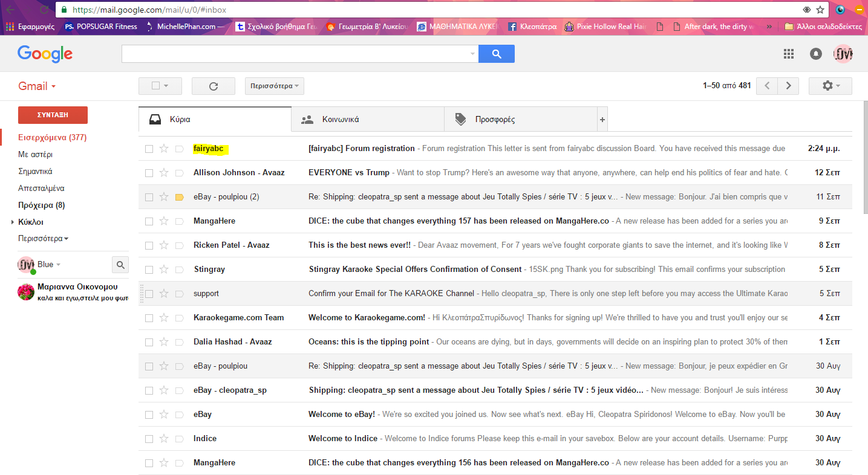Star the Stingray email
The height and width of the screenshot is (475, 868).
[163, 270]
